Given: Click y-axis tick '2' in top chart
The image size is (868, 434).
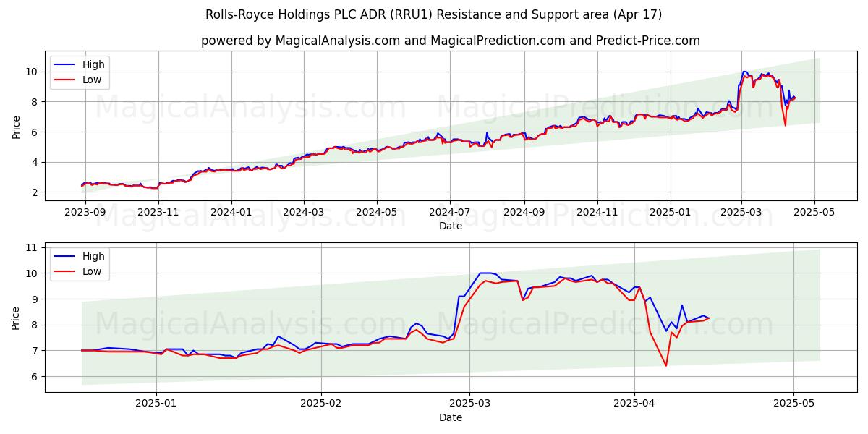Looking at the screenshot, I should pyautogui.click(x=35, y=192).
